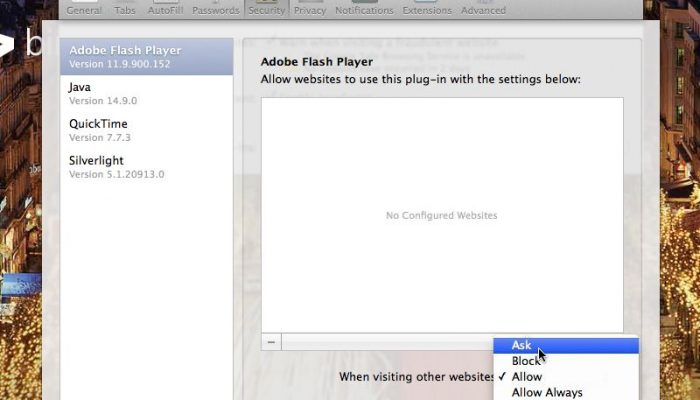Select the Java plug-in in the list
Screen dimensions: 700x400
(146, 93)
